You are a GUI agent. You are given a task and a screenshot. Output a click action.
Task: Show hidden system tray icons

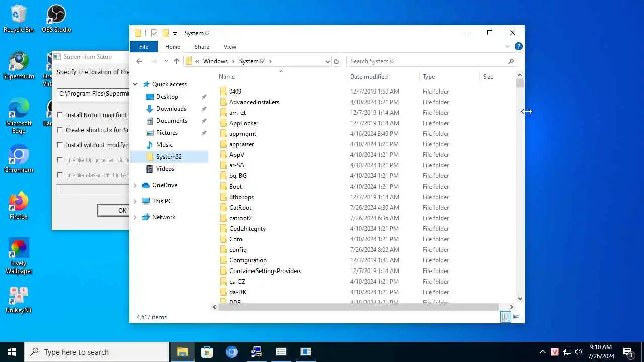click(x=542, y=352)
